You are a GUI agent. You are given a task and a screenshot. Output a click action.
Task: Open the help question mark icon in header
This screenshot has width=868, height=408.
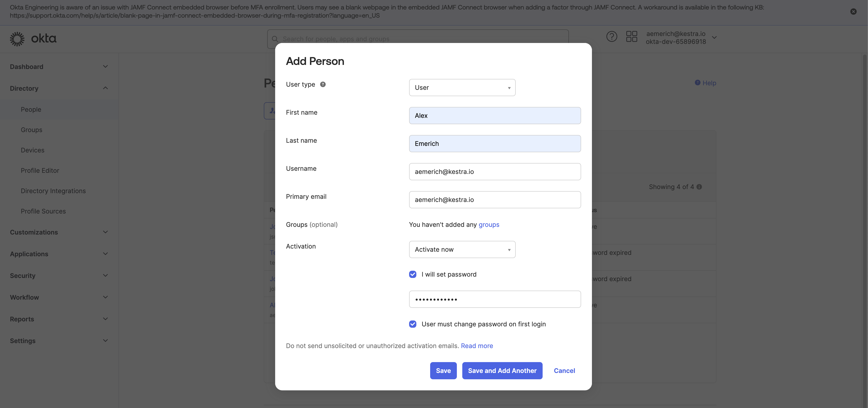click(x=612, y=36)
